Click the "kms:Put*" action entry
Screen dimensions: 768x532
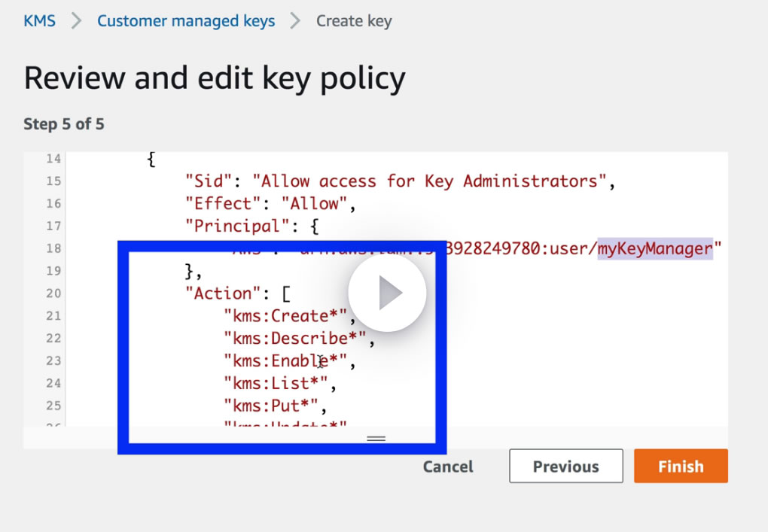pyautogui.click(x=275, y=406)
